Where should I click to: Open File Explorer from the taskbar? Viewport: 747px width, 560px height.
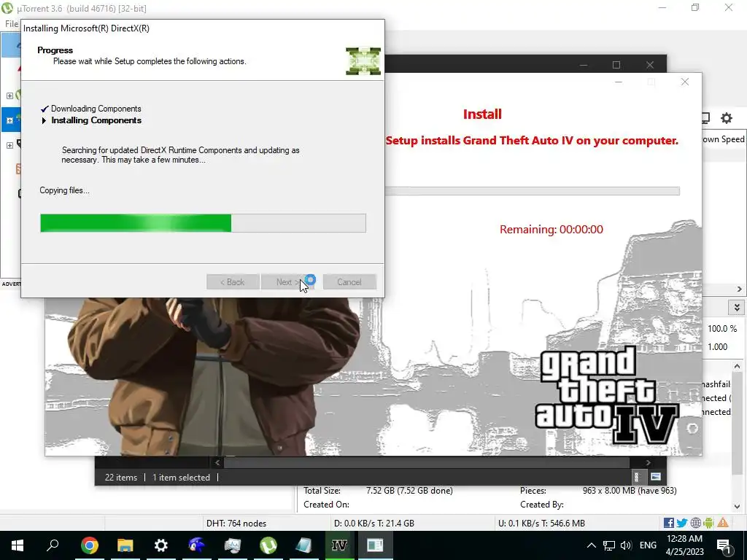tap(125, 545)
